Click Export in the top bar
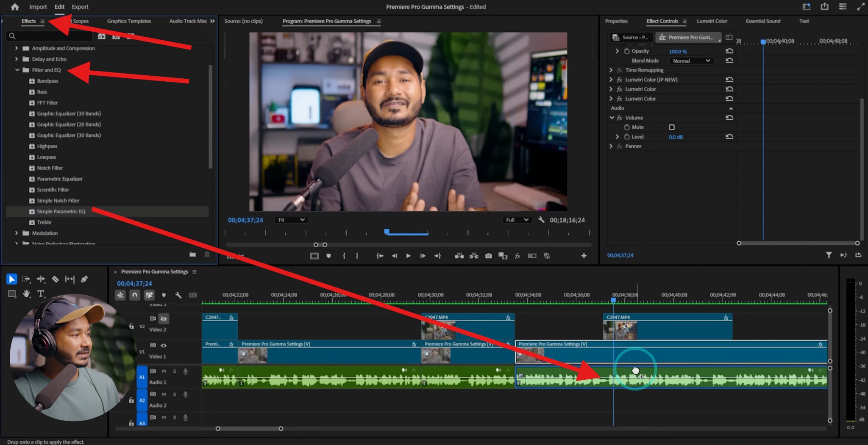This screenshot has width=868, height=445. tap(80, 7)
